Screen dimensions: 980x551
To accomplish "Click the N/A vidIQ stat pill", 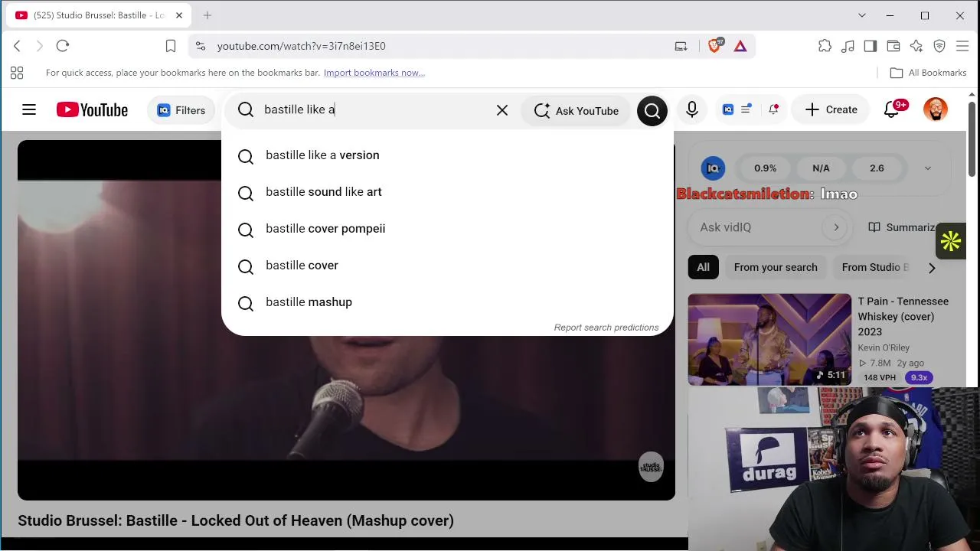I will tap(821, 168).
